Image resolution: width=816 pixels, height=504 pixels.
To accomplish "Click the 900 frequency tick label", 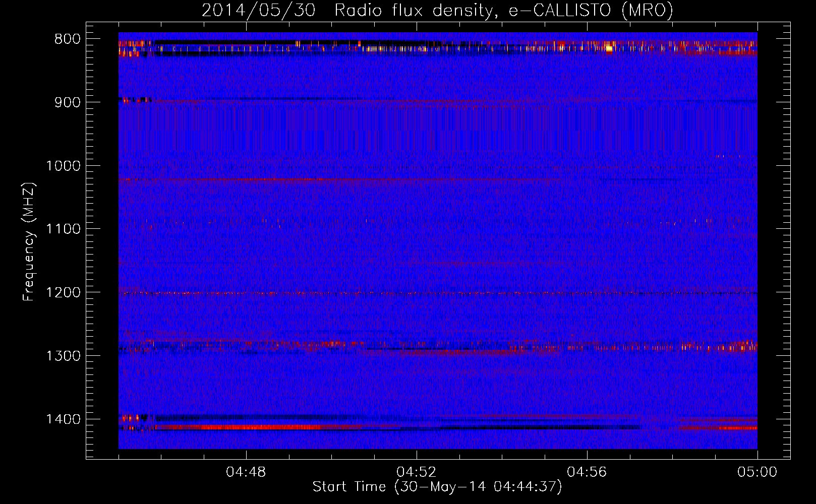I will (68, 102).
